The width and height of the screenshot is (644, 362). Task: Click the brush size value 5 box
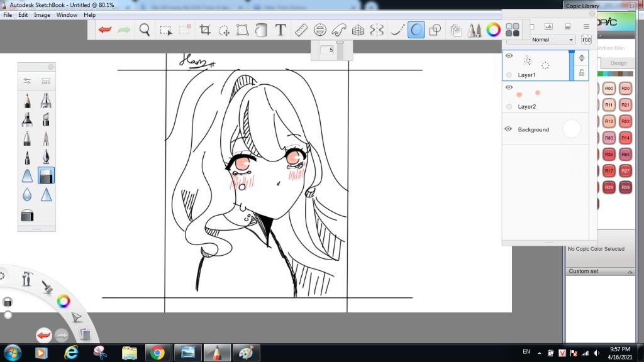[327, 50]
